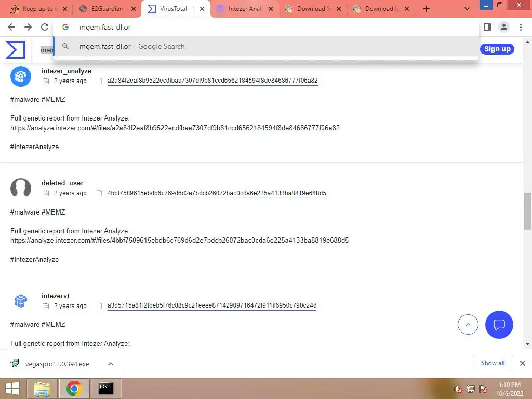Close the downloads bar

(523, 363)
